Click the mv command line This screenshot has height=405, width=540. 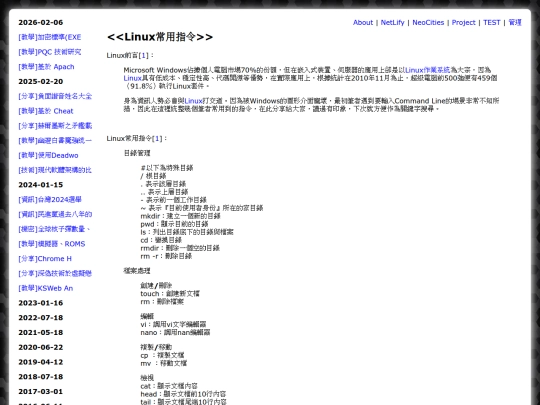point(164,363)
